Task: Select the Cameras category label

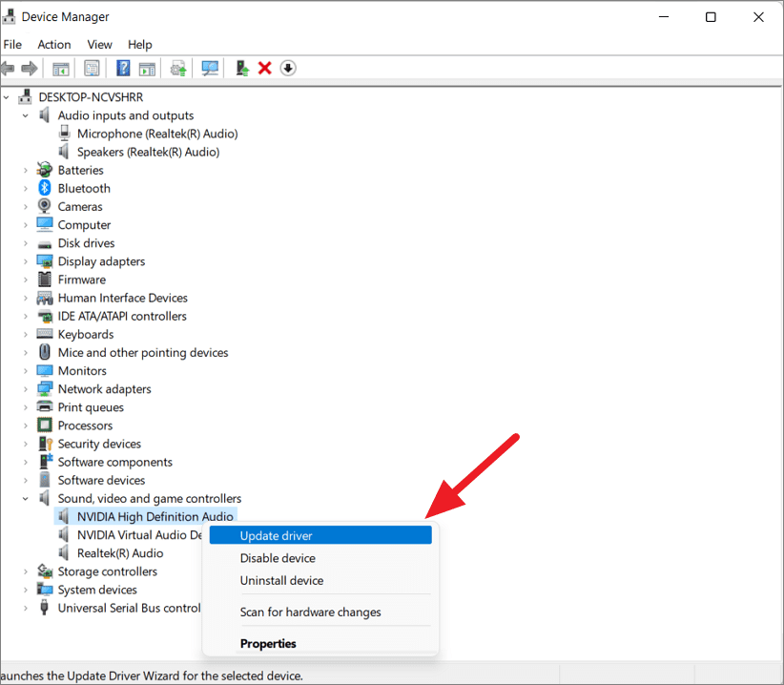Action: [80, 206]
